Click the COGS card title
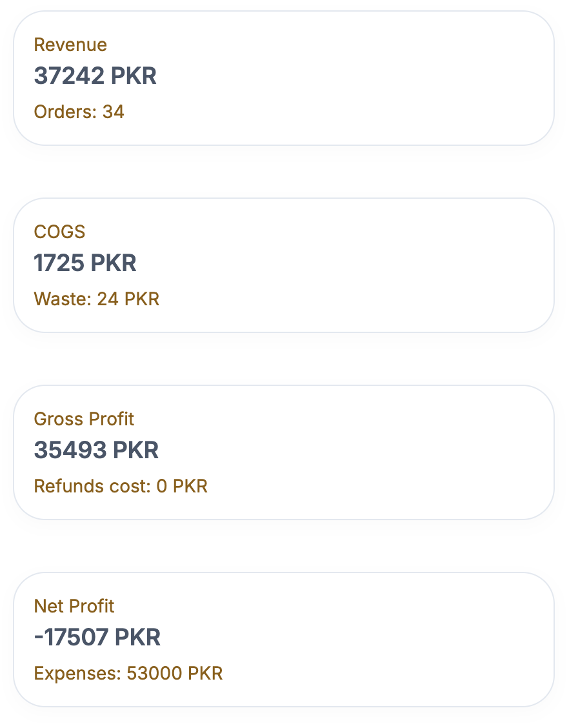The width and height of the screenshot is (569, 728). (x=59, y=232)
